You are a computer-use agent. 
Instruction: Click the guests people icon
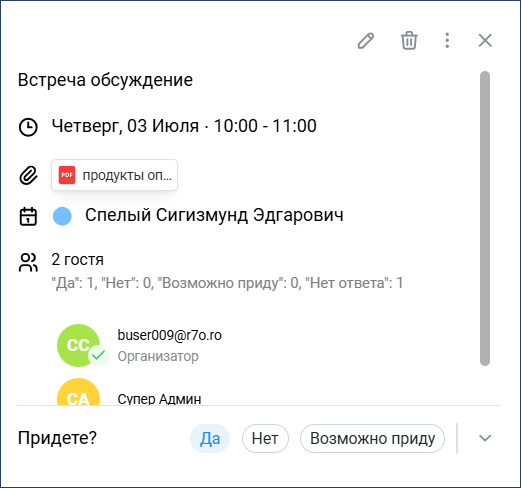coord(28,262)
